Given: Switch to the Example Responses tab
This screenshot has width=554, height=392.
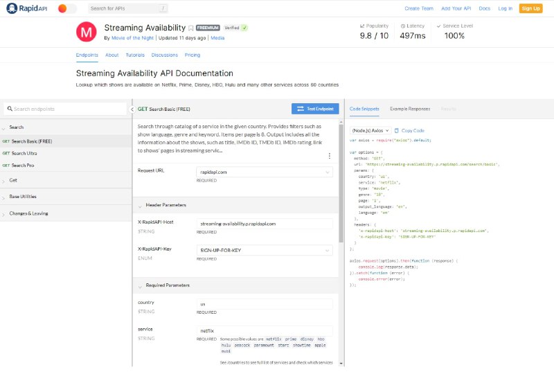Looking at the screenshot, I should pyautogui.click(x=409, y=109).
